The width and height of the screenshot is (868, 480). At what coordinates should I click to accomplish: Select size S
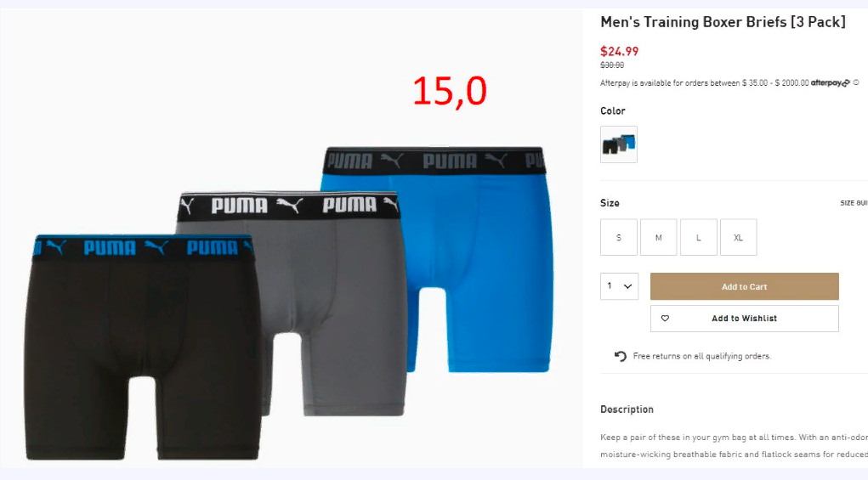tap(619, 237)
